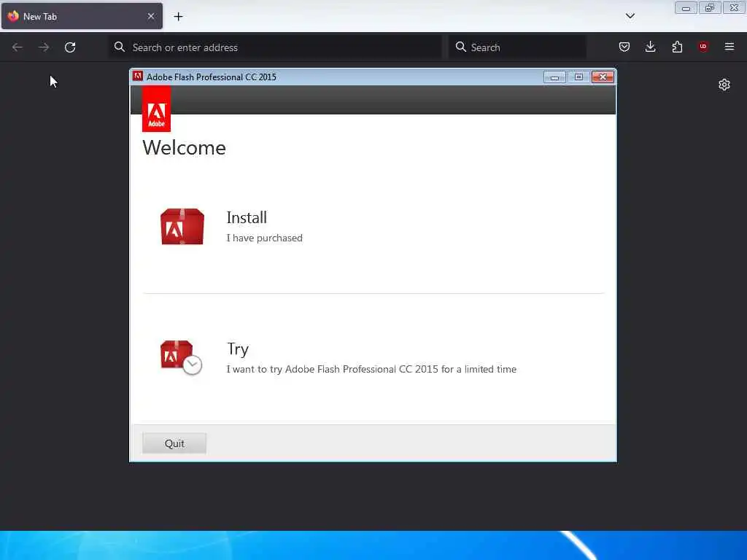The image size is (747, 560).
Task: Focus the Search or enter address bar
Action: 275,47
